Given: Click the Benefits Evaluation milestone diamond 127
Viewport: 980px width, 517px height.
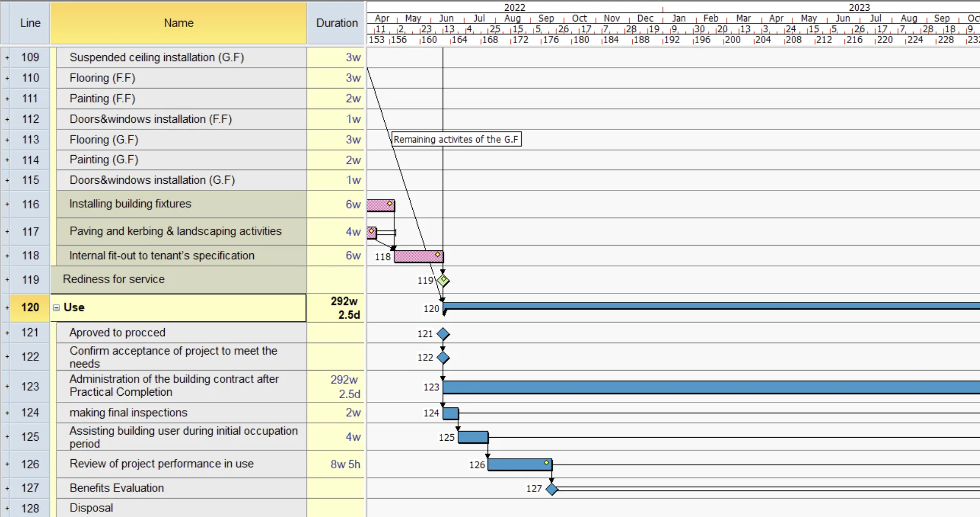Looking at the screenshot, I should point(551,489).
